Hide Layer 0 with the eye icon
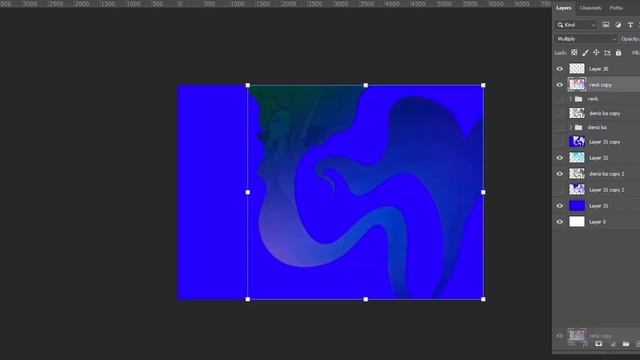Image resolution: width=640 pixels, height=360 pixels. coord(560,222)
